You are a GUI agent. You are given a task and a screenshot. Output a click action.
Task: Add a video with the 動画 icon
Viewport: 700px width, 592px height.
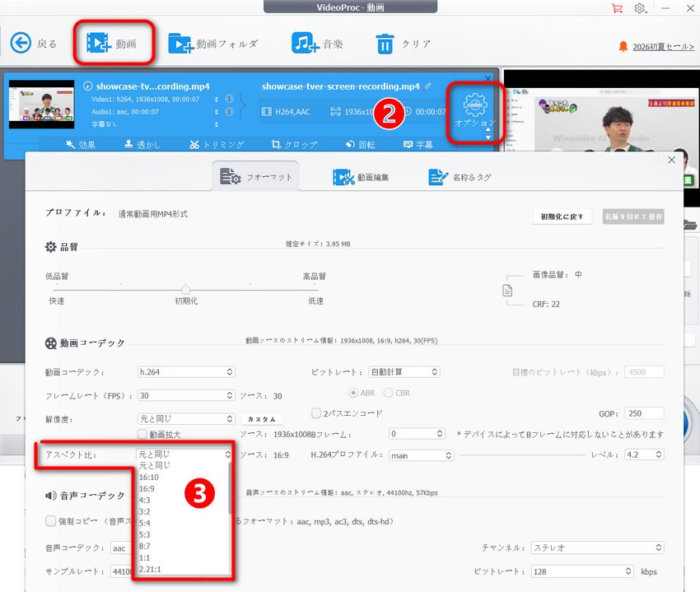tap(98, 43)
